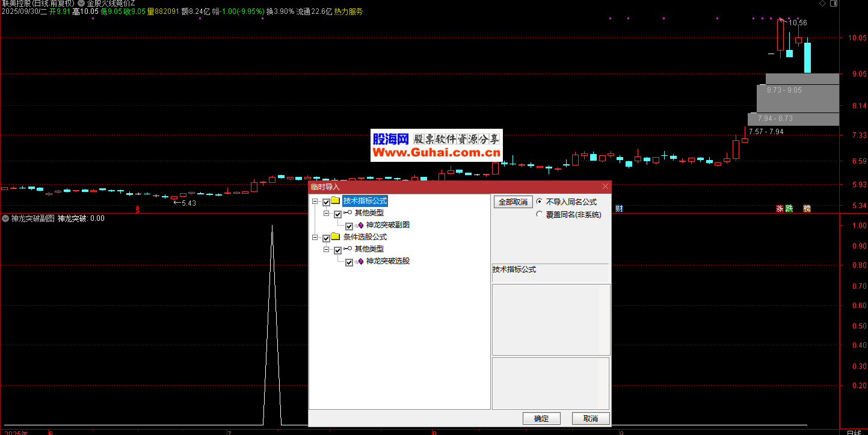Open the dropdown arrow beside 联美控股 title

point(81,3)
